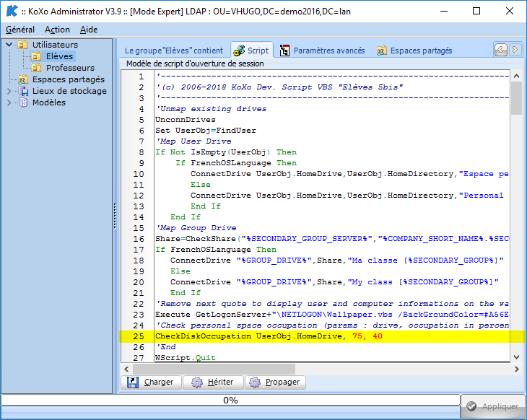The image size is (527, 420).
Task: Click the 'Map User Drive' comment line
Action: click(194, 141)
